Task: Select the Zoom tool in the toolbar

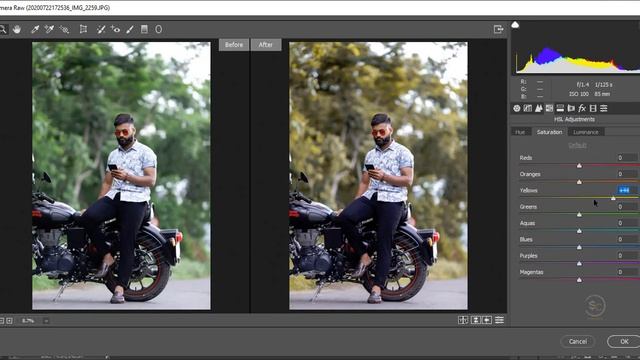Action: 2,29
